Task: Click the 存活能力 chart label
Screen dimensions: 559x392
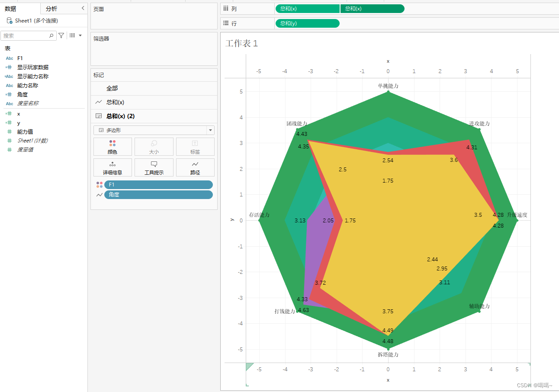Action: coord(259,215)
